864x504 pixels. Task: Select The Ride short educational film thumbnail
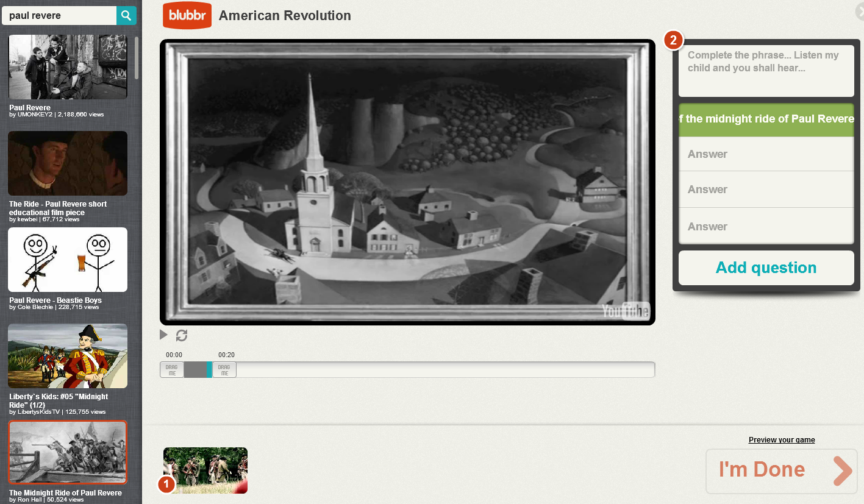[x=68, y=163]
